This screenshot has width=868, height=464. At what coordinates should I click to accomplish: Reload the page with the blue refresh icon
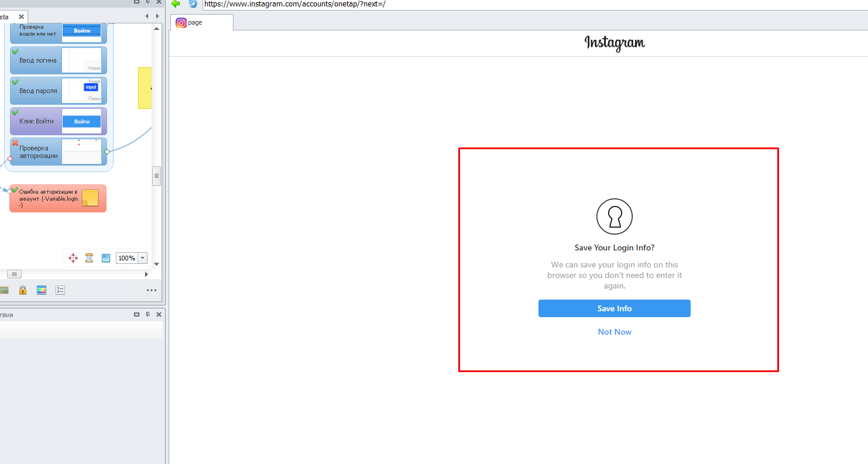coord(193,4)
